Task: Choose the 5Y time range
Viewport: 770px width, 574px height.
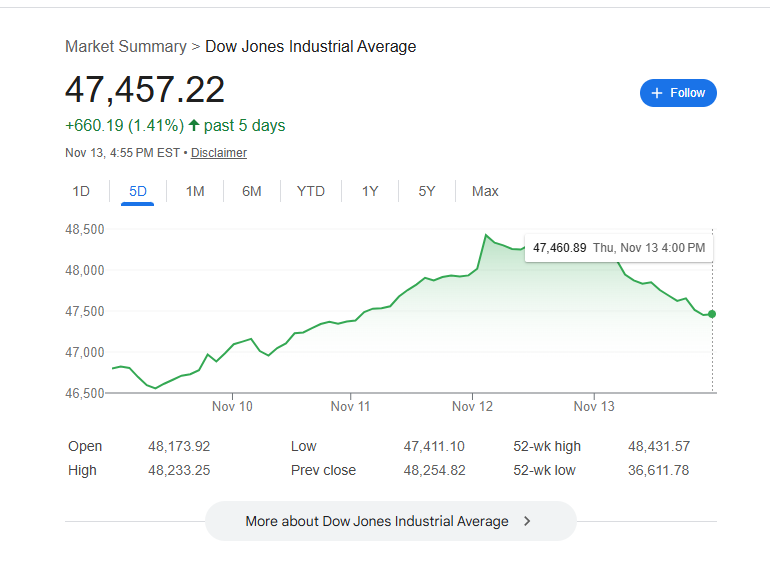Action: pyautogui.click(x=427, y=191)
